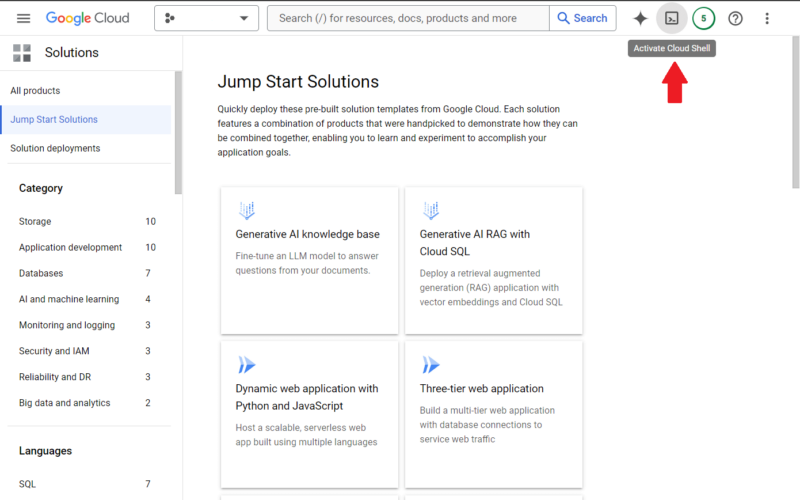Click the project picker dots icon
The width and height of the screenshot is (800, 500).
pos(169,18)
